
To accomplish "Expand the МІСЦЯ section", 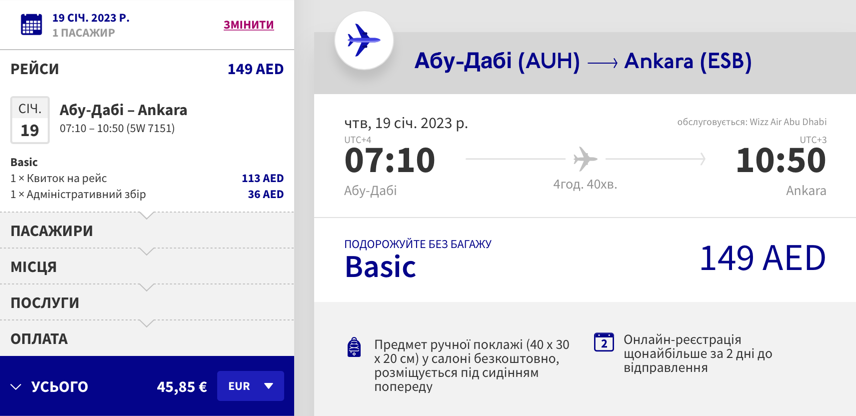I will click(x=147, y=266).
